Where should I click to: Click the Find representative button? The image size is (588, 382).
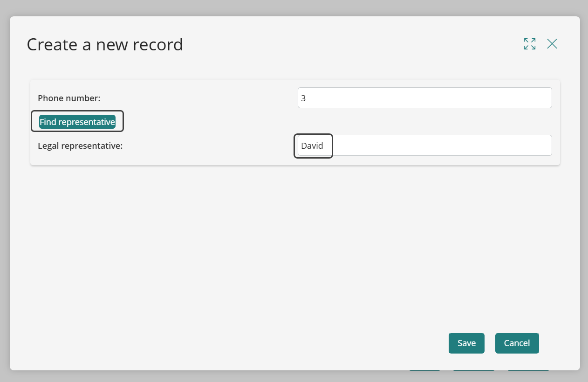pyautogui.click(x=77, y=122)
